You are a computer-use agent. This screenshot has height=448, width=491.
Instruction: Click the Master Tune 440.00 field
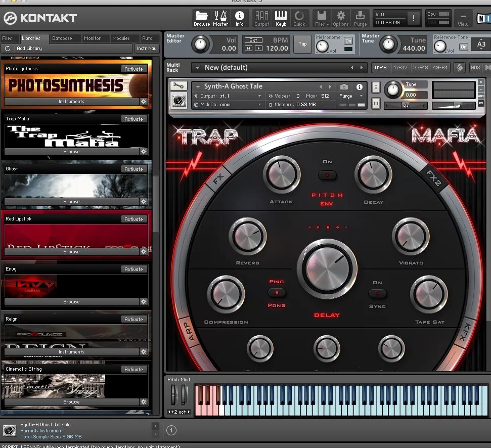(x=414, y=48)
